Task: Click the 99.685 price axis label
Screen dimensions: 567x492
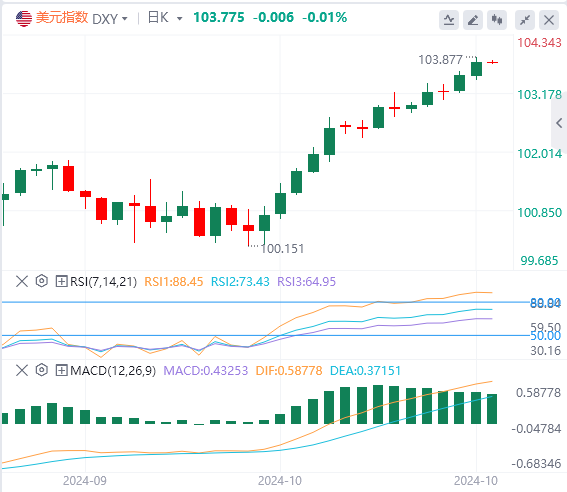Action: (x=539, y=261)
